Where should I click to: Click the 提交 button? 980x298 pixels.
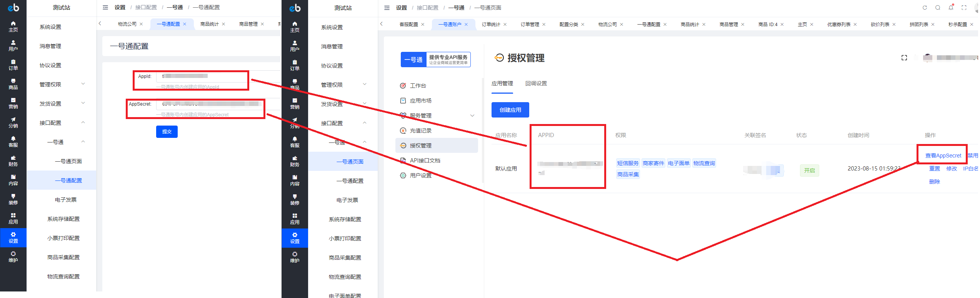coord(167,132)
